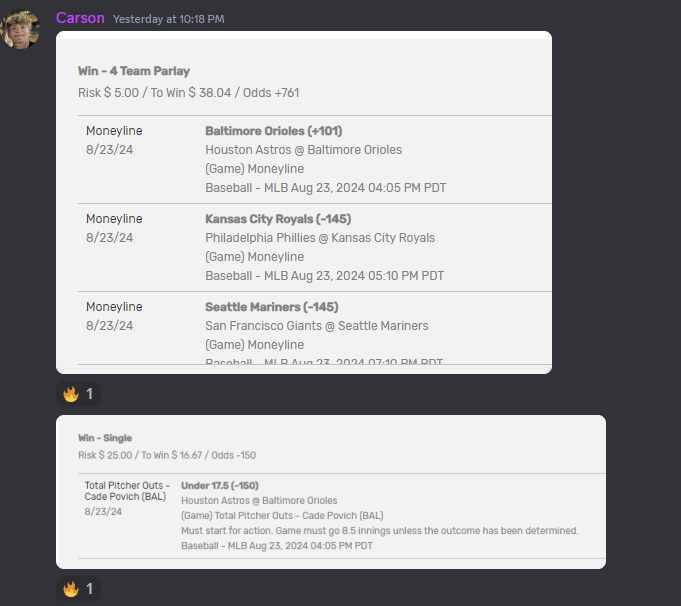Viewport: 681px width, 606px height.
Task: Click 'Philadelphia Phillies @ Kansas City Royals' text
Action: [x=320, y=238]
